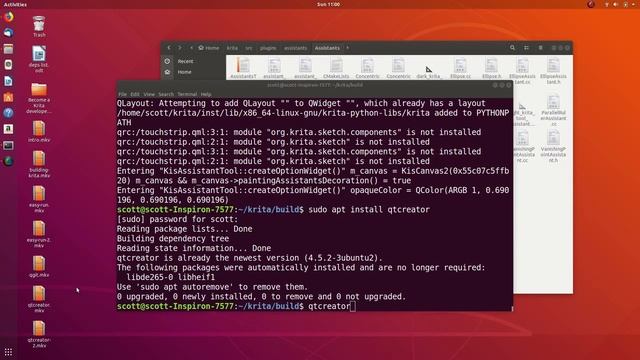Go to Home in Files path bar

coord(209,48)
